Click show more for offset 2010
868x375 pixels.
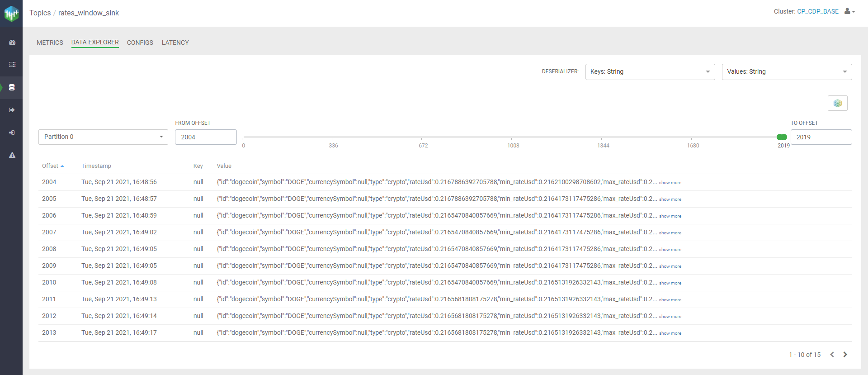670,283
